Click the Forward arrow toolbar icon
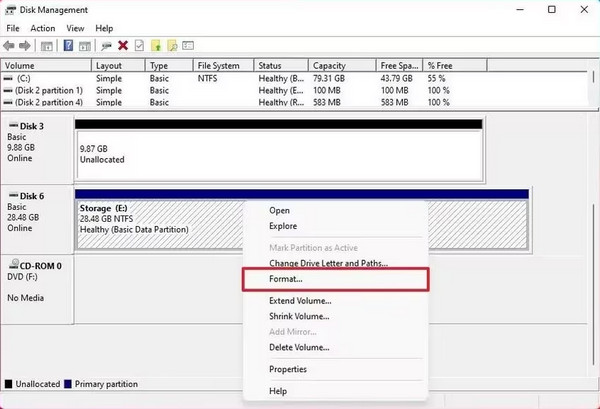The height and width of the screenshot is (409, 600). (x=24, y=46)
